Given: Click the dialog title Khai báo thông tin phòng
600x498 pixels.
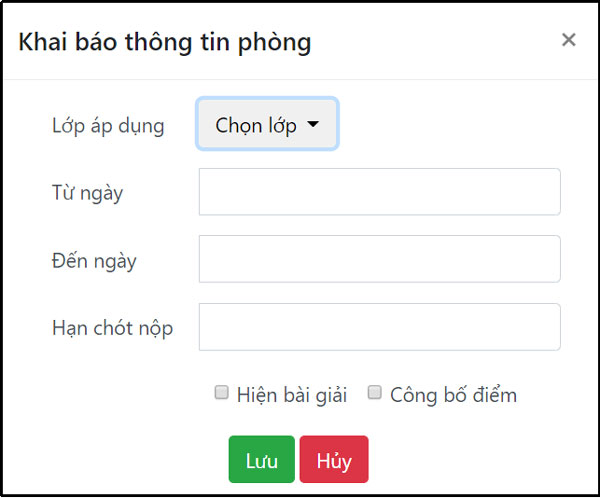Looking at the screenshot, I should [165, 42].
